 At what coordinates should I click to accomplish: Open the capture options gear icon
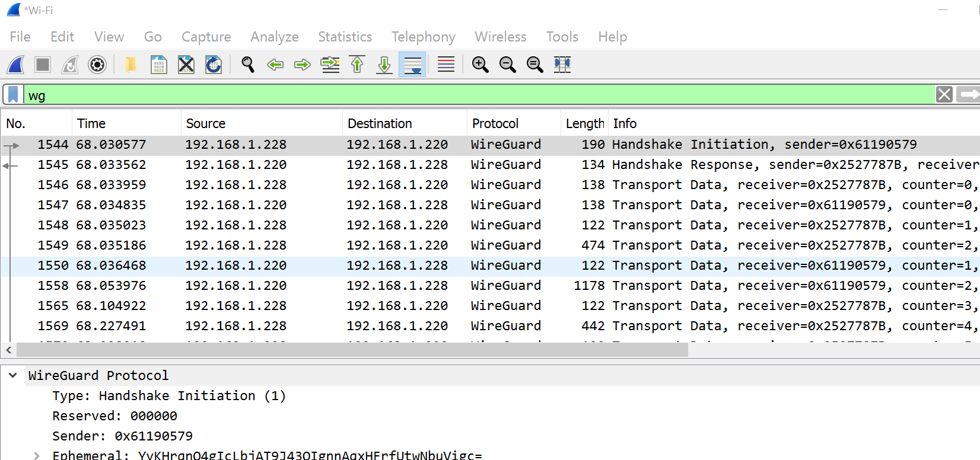click(x=97, y=65)
